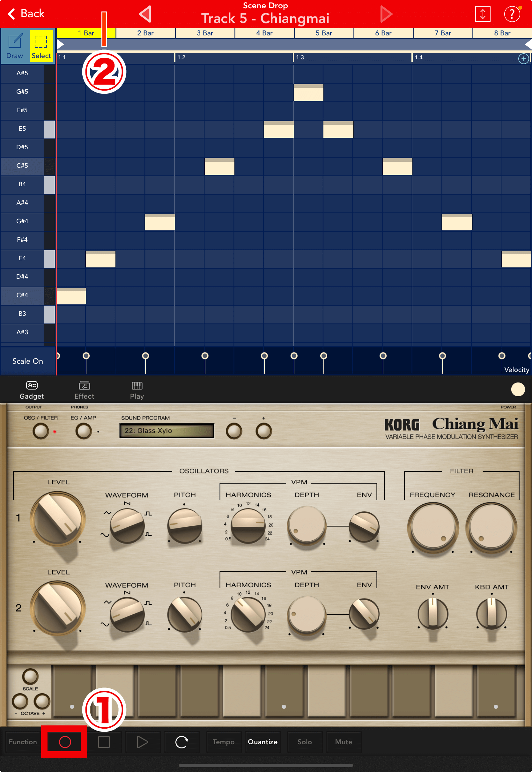Tap the record circle button

[65, 742]
